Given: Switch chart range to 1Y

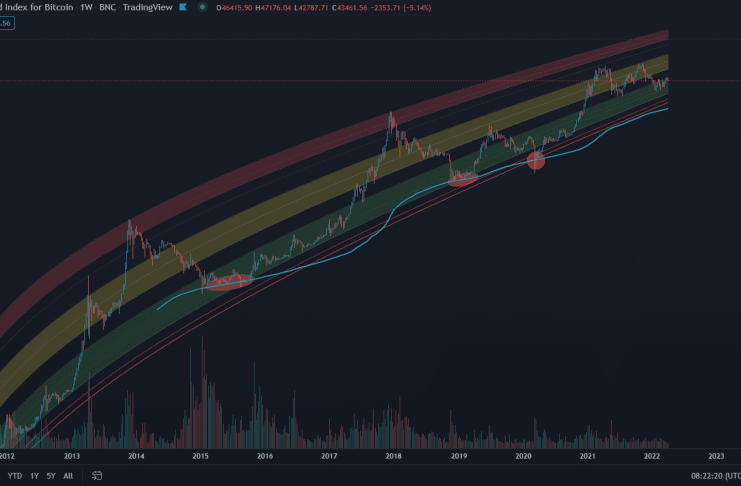Looking at the screenshot, I should click(35, 476).
